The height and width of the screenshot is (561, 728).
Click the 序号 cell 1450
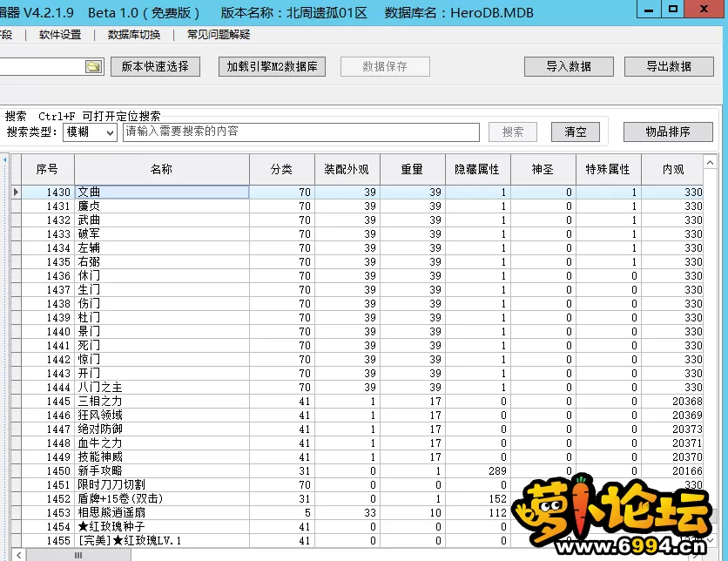(x=48, y=470)
